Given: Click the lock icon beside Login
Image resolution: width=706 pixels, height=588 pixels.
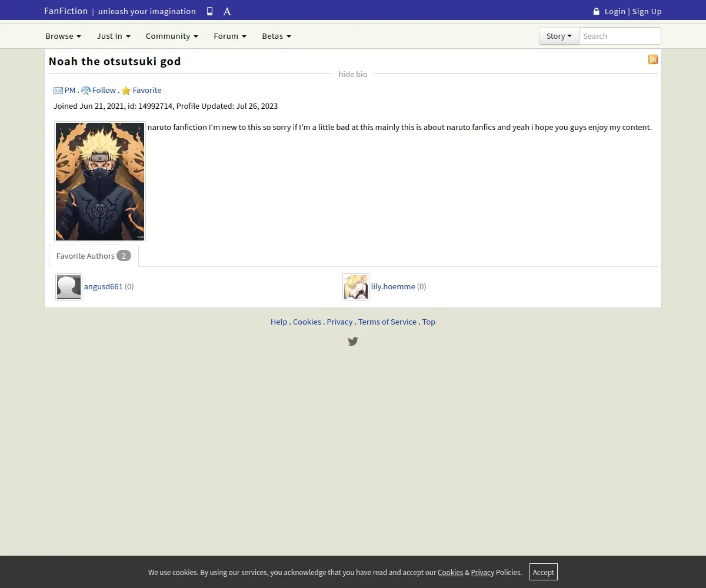Looking at the screenshot, I should click(596, 11).
